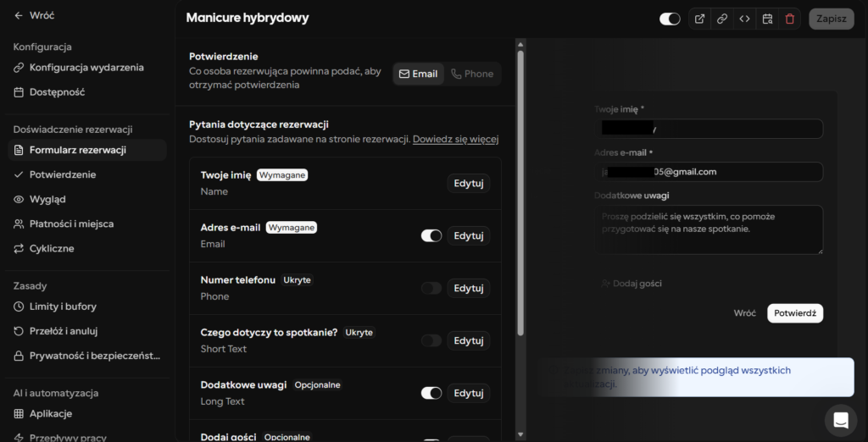868x442 pixels.
Task: Delete event with red trash icon
Action: (790, 19)
